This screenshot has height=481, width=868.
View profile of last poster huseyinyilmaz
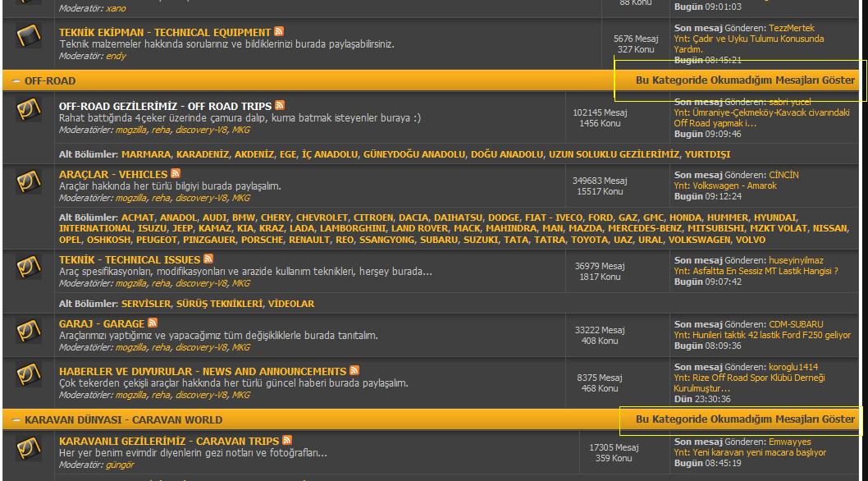(x=796, y=260)
